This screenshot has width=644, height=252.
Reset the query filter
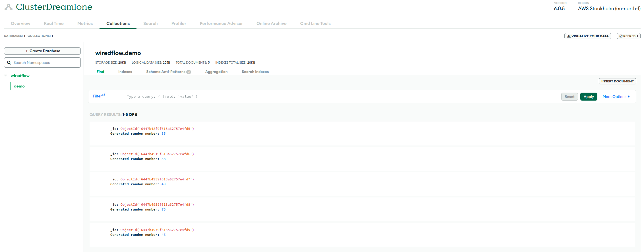[570, 97]
